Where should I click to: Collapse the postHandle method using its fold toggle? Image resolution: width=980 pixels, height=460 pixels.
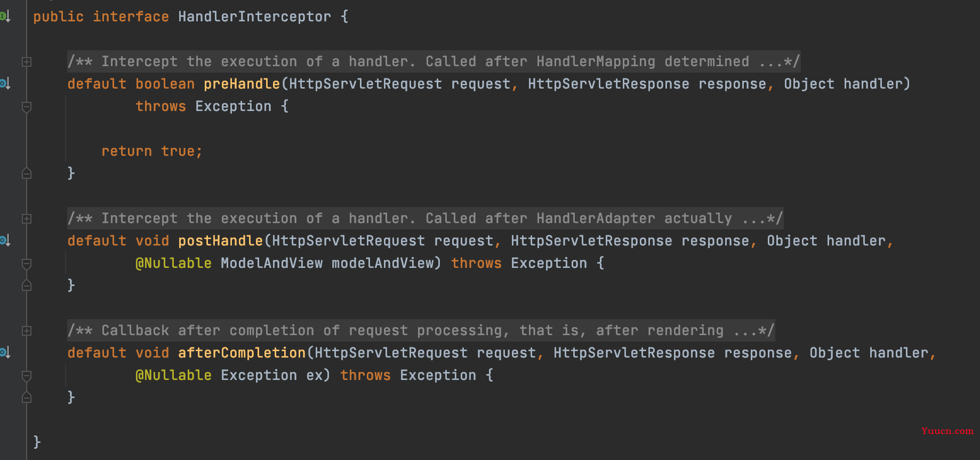click(x=27, y=264)
